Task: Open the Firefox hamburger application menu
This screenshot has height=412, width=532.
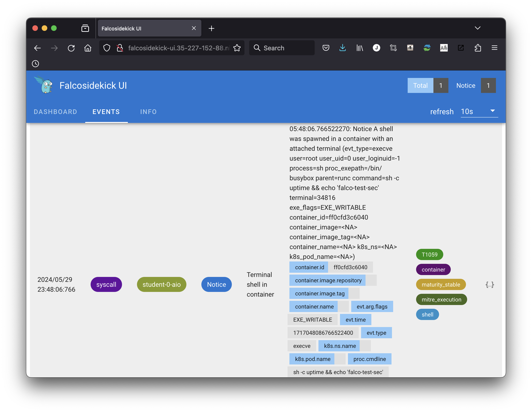Action: coord(495,48)
